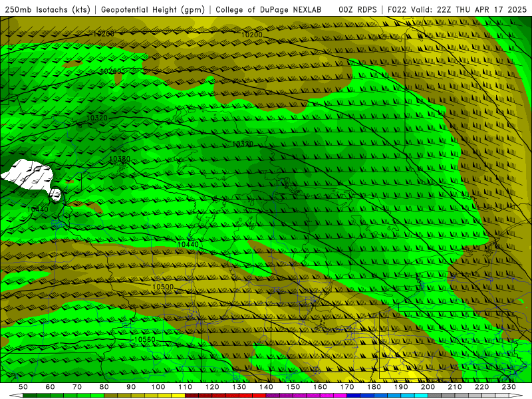This screenshot has height=399, width=532.
Task: Click the 160 value on the color scale
Action: coord(320,387)
